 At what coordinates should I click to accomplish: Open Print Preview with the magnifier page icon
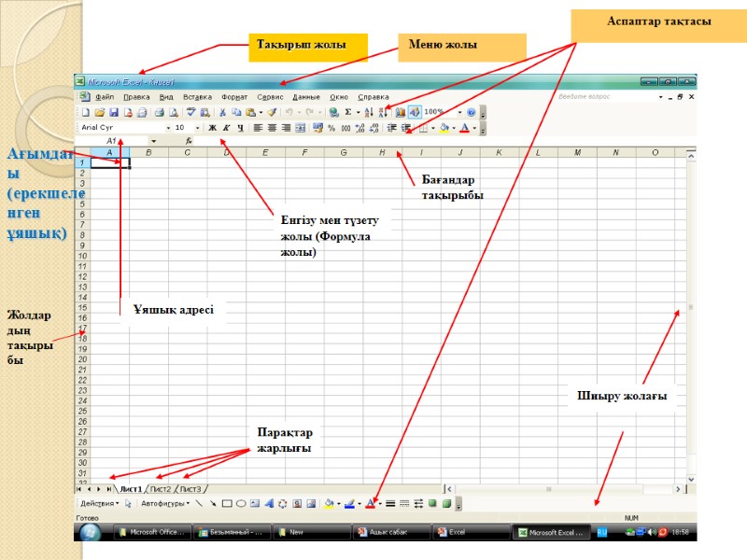(174, 112)
